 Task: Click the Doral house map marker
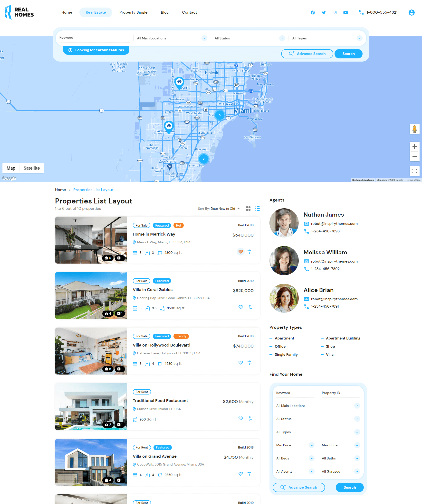(179, 83)
